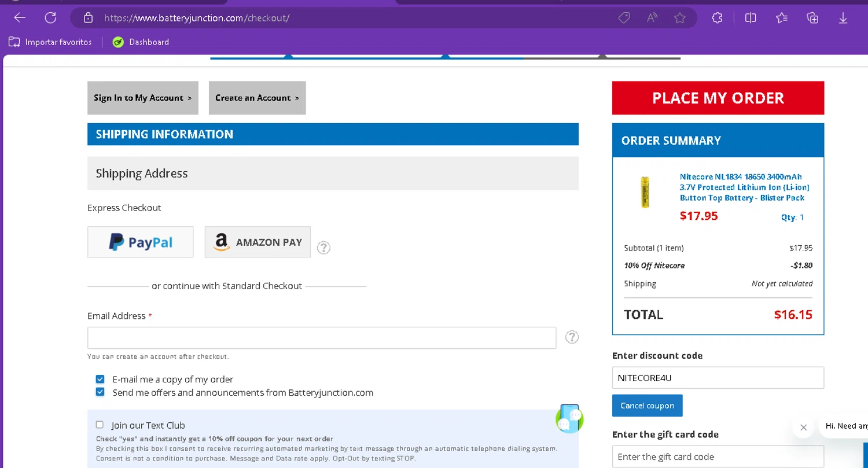The width and height of the screenshot is (868, 468).
Task: Uncheck 'Send me offers and announcements'
Action: [100, 392]
